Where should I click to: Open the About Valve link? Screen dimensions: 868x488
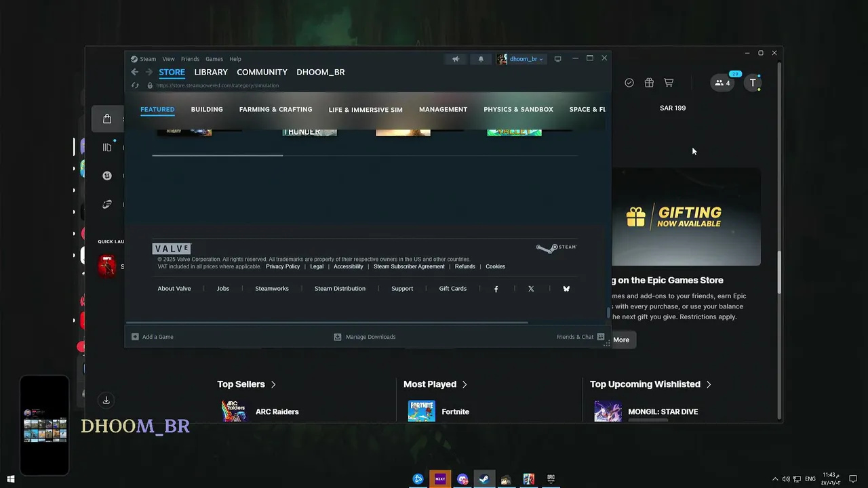coord(174,289)
